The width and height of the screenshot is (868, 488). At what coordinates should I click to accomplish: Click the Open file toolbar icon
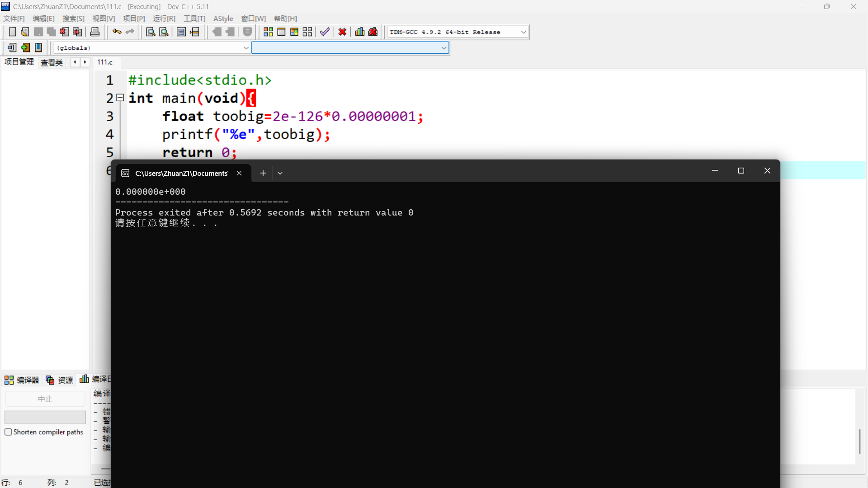pyautogui.click(x=25, y=32)
